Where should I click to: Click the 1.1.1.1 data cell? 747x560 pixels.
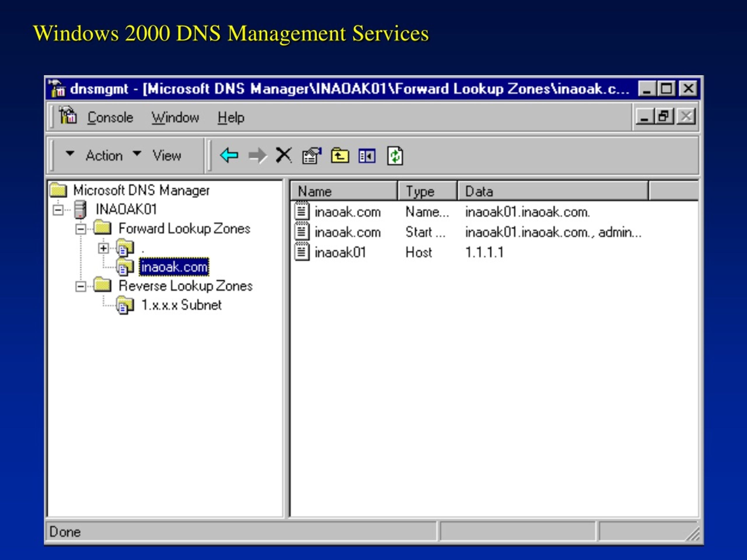coord(484,253)
